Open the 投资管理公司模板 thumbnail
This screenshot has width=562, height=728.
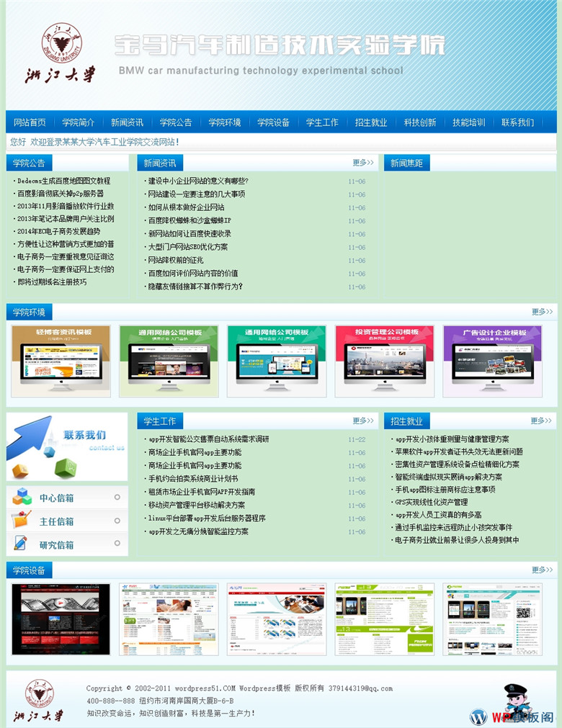(385, 361)
